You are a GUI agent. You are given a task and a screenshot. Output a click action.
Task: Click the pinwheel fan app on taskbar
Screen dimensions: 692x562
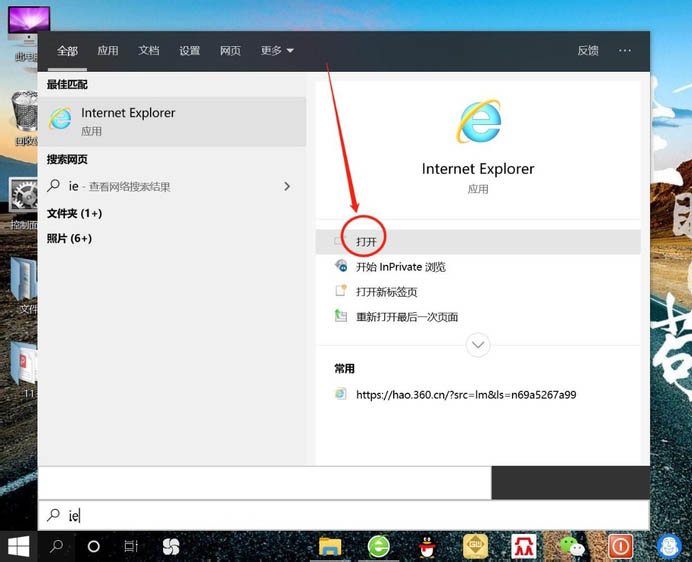coord(171,547)
